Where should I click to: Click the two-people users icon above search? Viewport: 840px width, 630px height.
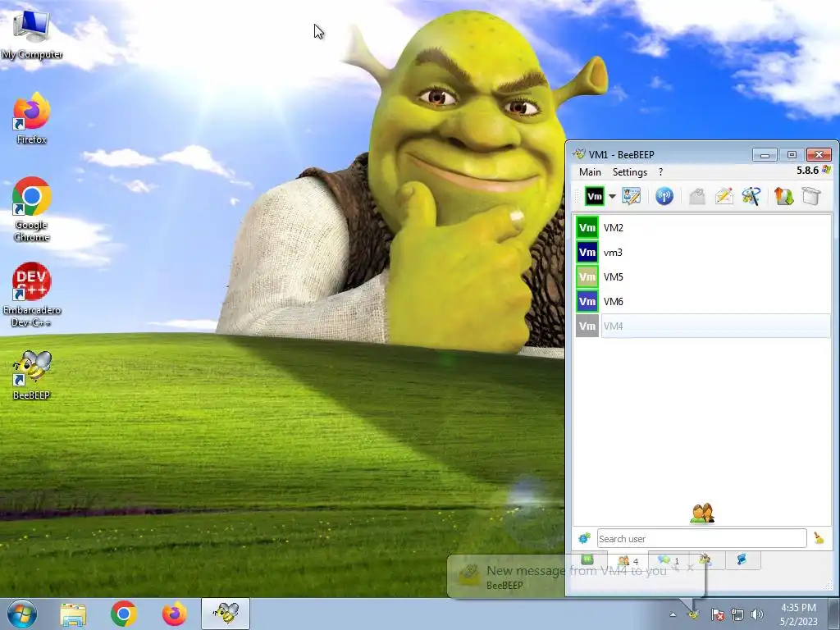pos(702,514)
